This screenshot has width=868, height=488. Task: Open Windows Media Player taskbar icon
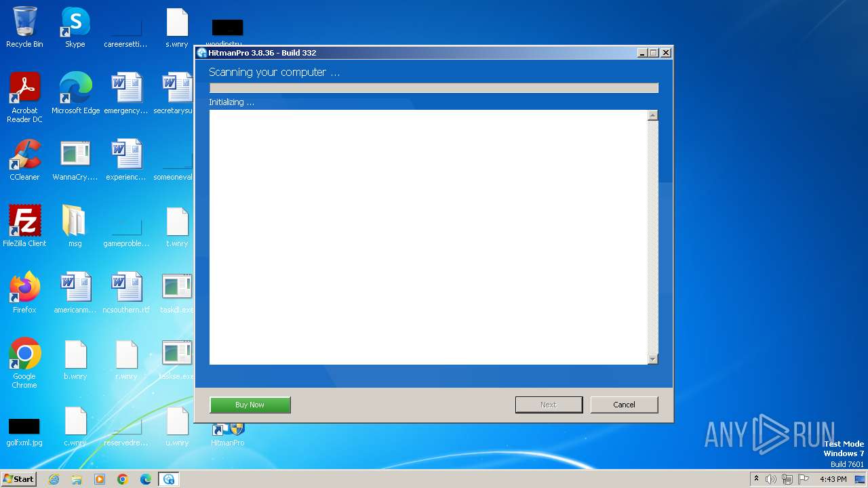point(100,479)
